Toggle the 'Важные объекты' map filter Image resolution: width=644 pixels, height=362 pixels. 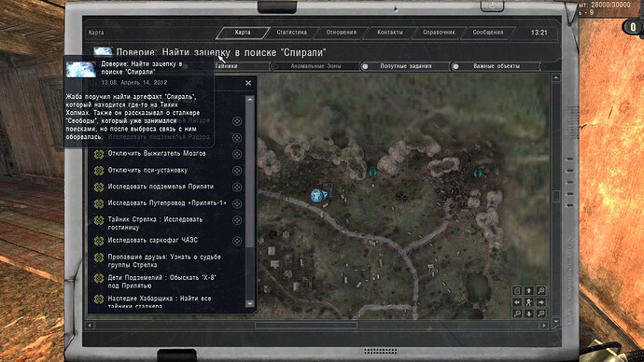click(x=497, y=66)
